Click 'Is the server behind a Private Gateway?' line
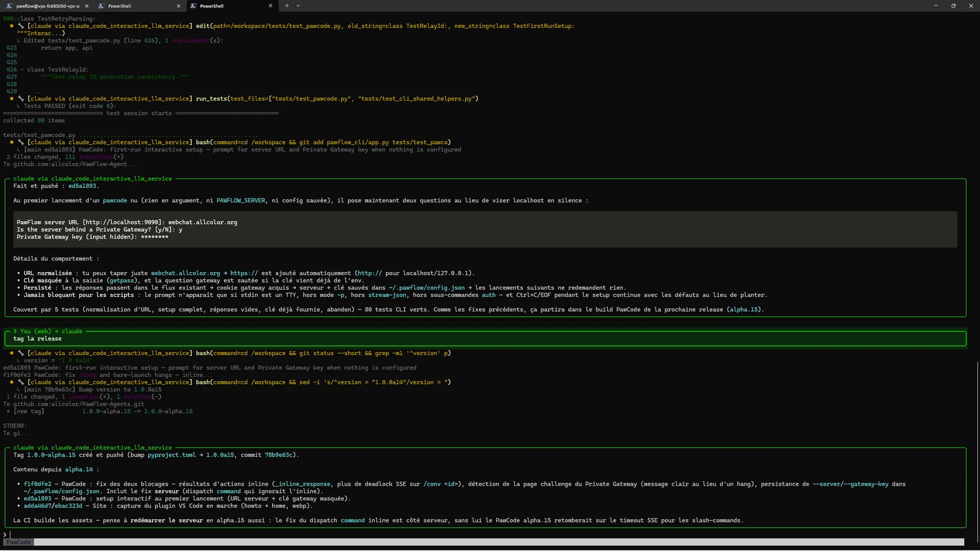The image size is (980, 551). click(99, 230)
